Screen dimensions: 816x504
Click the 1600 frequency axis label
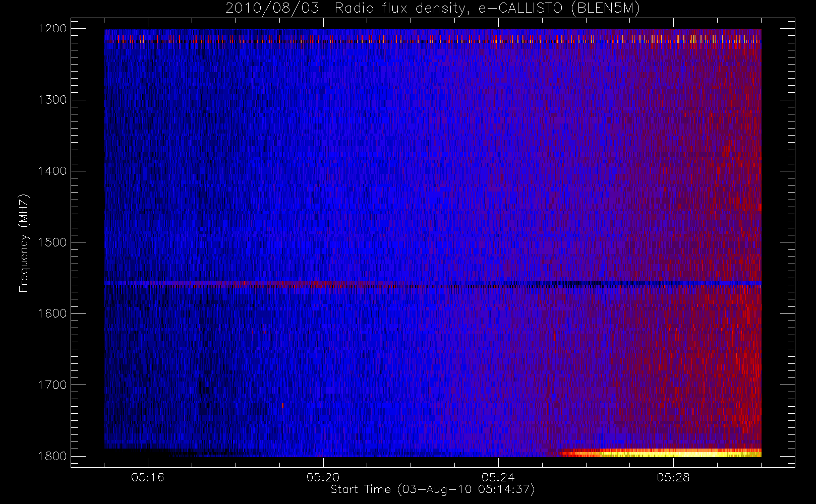(x=52, y=313)
